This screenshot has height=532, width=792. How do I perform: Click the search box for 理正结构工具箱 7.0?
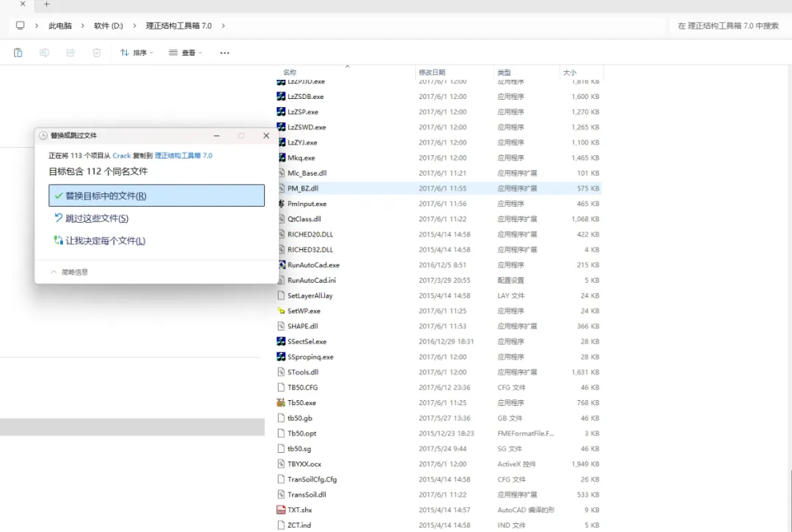pos(728,26)
